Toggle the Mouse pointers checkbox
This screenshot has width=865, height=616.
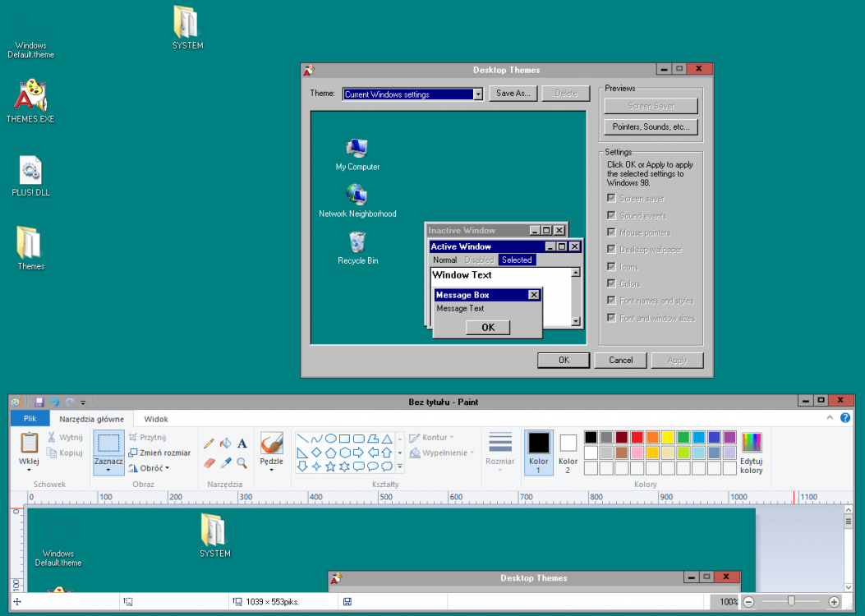[610, 232]
